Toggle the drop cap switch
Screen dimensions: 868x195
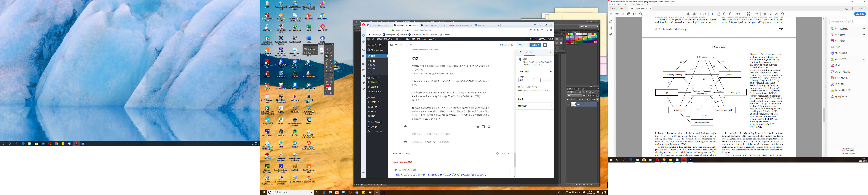pos(521,87)
